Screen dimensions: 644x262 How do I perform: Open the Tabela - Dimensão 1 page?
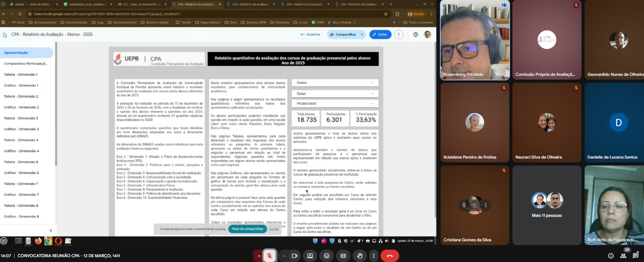click(21, 74)
